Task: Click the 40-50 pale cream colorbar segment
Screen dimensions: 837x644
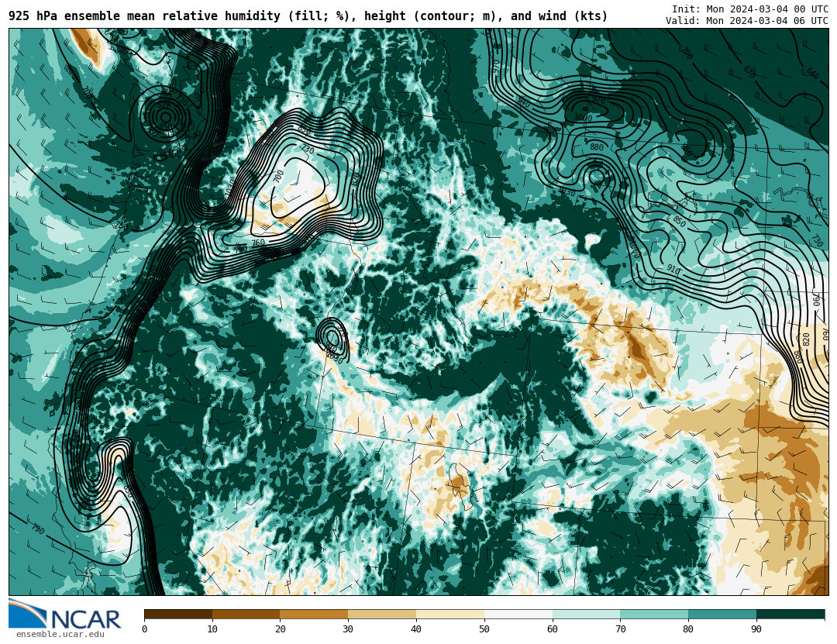Action: pyautogui.click(x=450, y=615)
